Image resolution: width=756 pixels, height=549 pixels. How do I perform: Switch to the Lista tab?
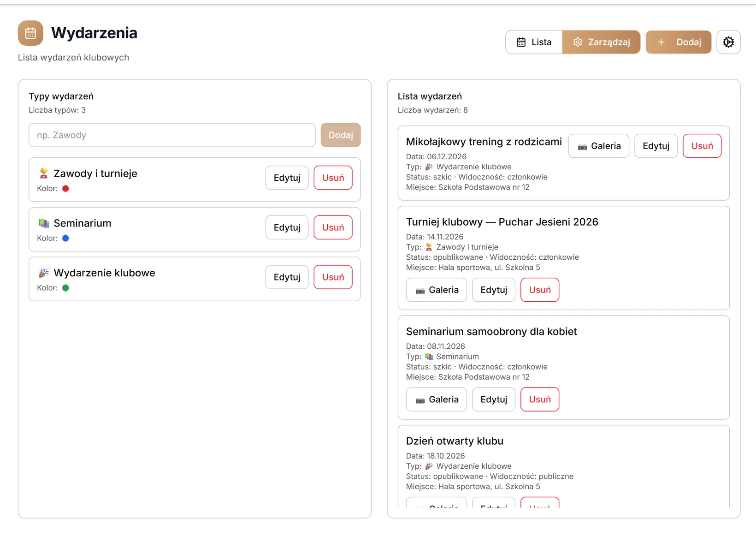[x=534, y=42]
